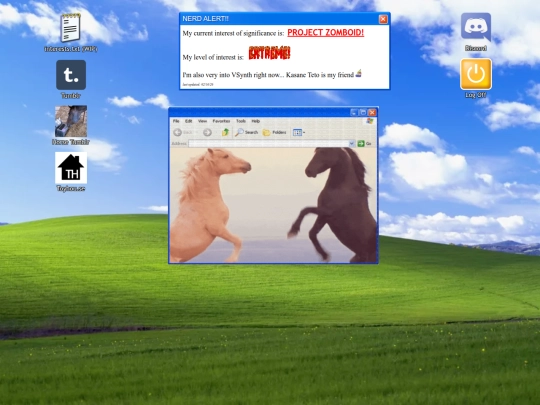Open the File menu in the explorer window

tap(176, 121)
